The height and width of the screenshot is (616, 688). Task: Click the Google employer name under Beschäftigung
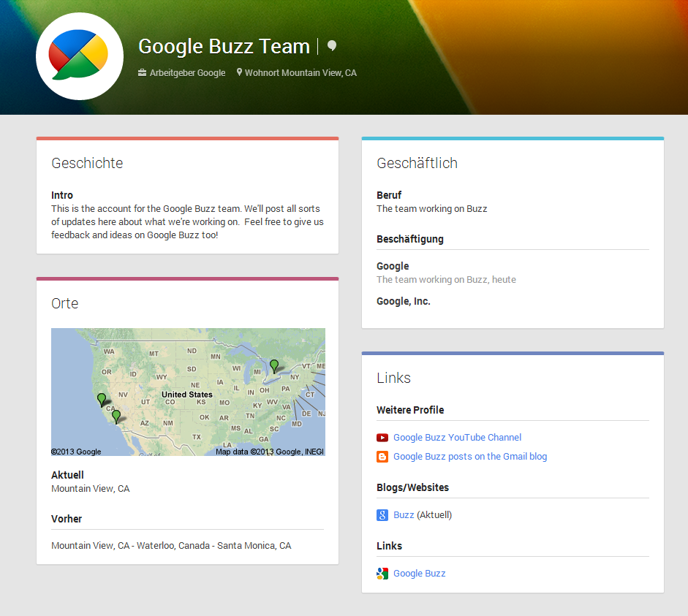click(x=393, y=266)
